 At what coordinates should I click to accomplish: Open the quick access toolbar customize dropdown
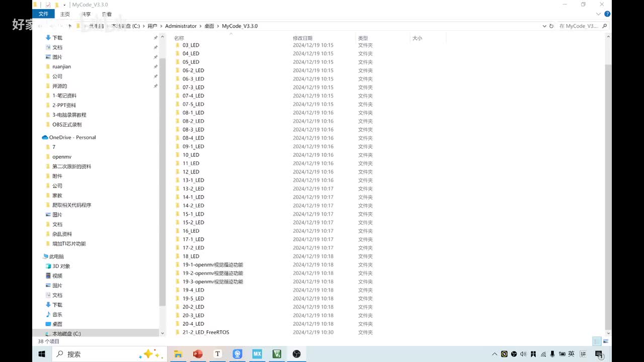click(x=64, y=5)
